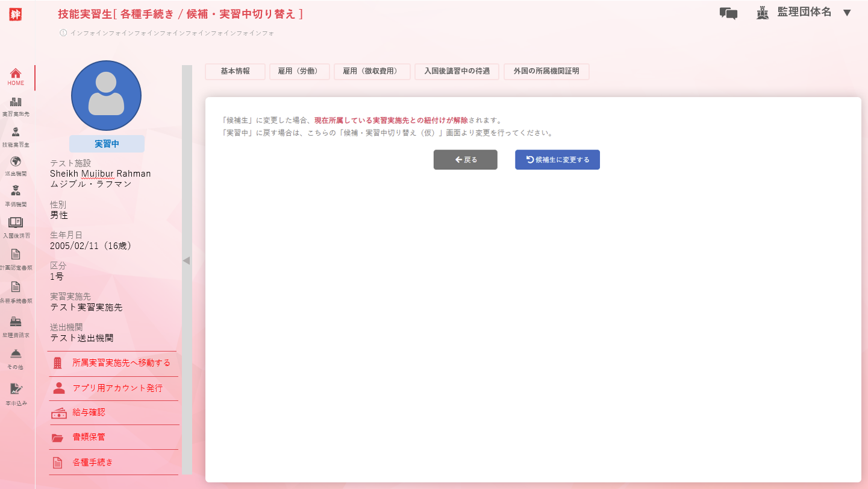Click the trainee profile avatar image

106,96
